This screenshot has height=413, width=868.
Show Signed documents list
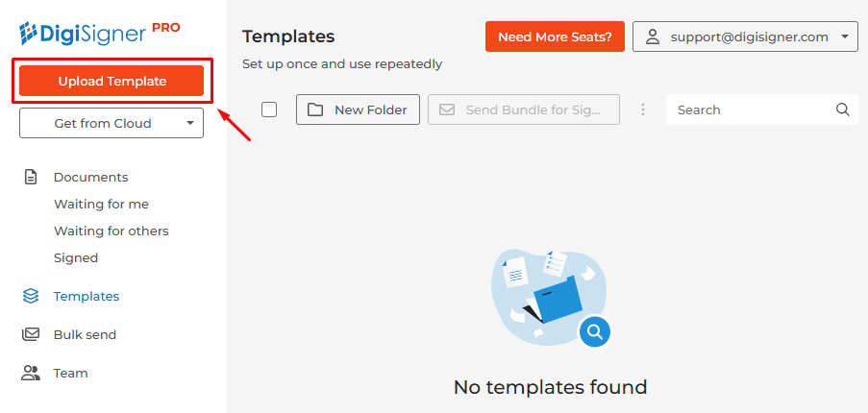coord(76,257)
